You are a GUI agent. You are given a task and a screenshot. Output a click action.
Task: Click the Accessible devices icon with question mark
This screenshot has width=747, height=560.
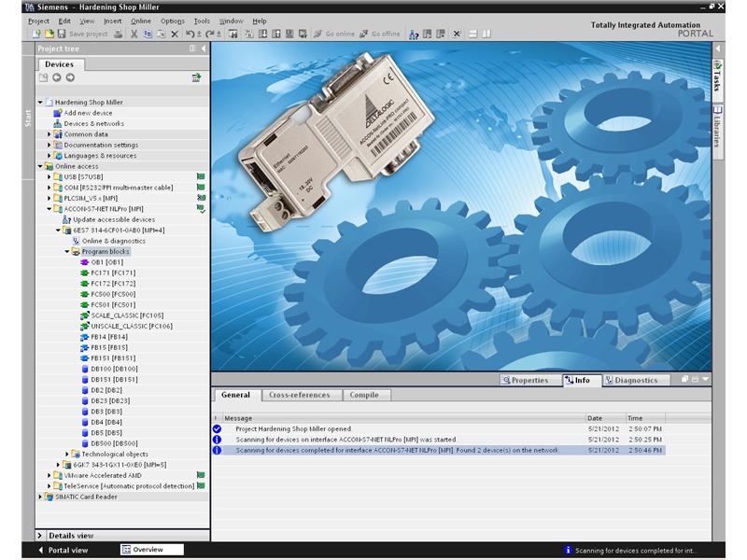[414, 34]
